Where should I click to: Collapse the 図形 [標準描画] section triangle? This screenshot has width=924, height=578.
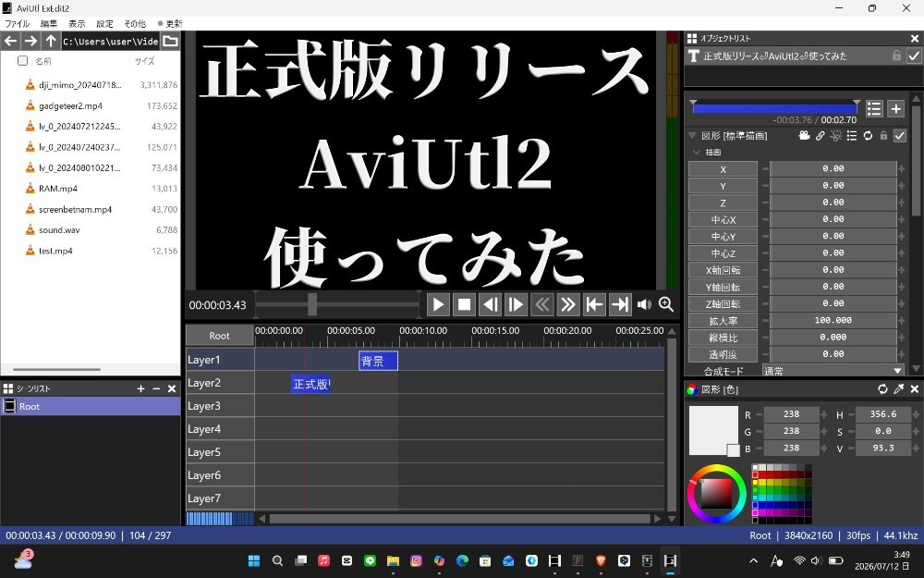[x=692, y=136]
